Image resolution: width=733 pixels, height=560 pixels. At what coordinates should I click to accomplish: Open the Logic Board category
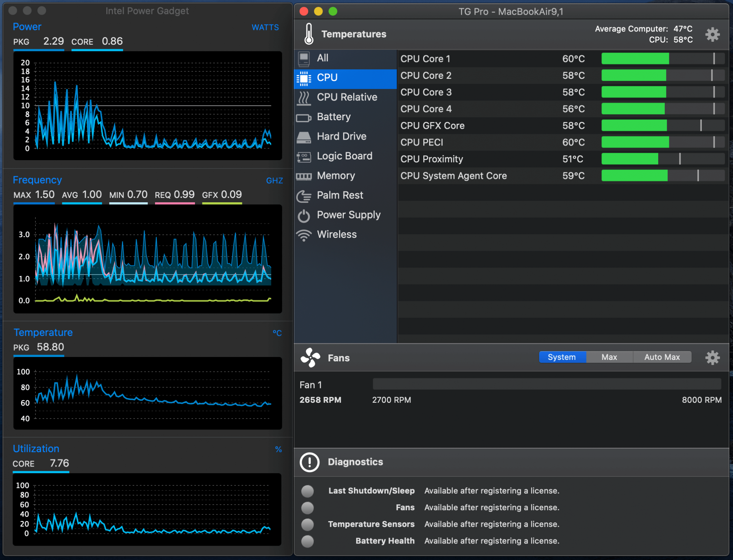tap(344, 156)
